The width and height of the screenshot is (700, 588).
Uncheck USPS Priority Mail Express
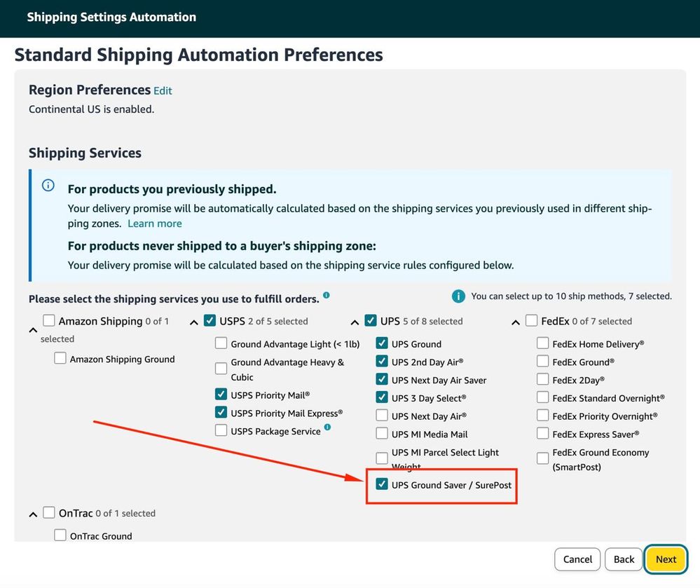point(221,412)
